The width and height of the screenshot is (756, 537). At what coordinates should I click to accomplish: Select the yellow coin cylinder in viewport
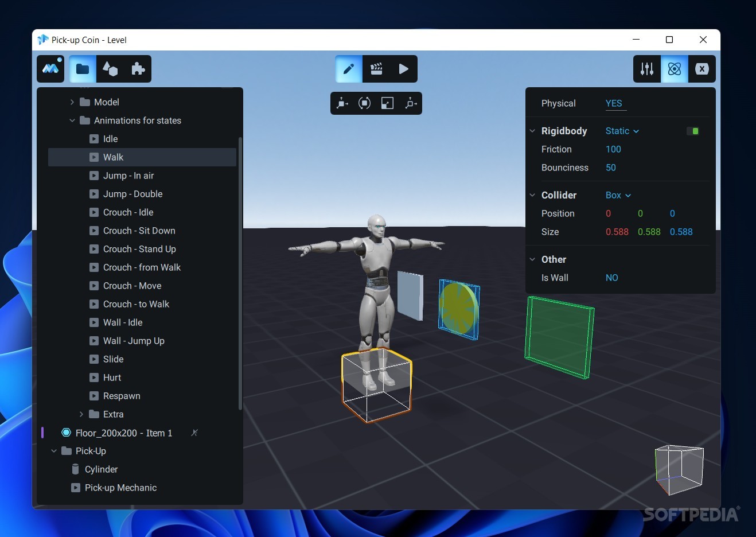tap(459, 308)
